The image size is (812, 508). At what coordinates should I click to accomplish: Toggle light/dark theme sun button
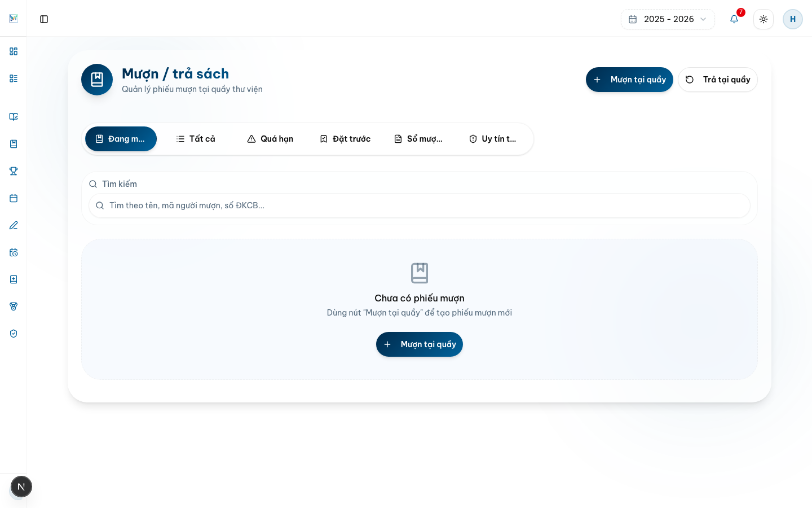764,19
